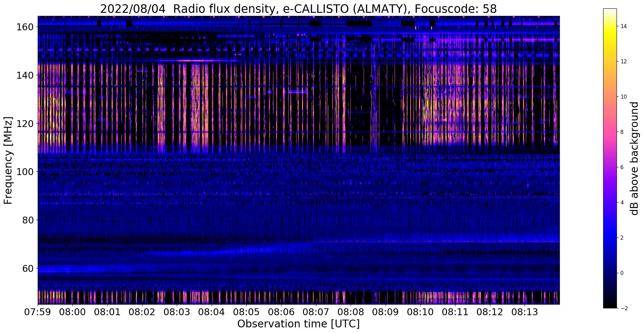This screenshot has height=333, width=644.
Task: Click the colorbar tick label 10
Action: pyautogui.click(x=624, y=97)
